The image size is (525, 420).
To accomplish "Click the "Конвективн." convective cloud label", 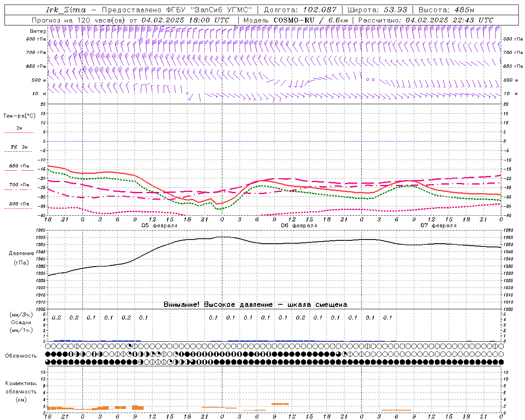I will (x=21, y=383).
